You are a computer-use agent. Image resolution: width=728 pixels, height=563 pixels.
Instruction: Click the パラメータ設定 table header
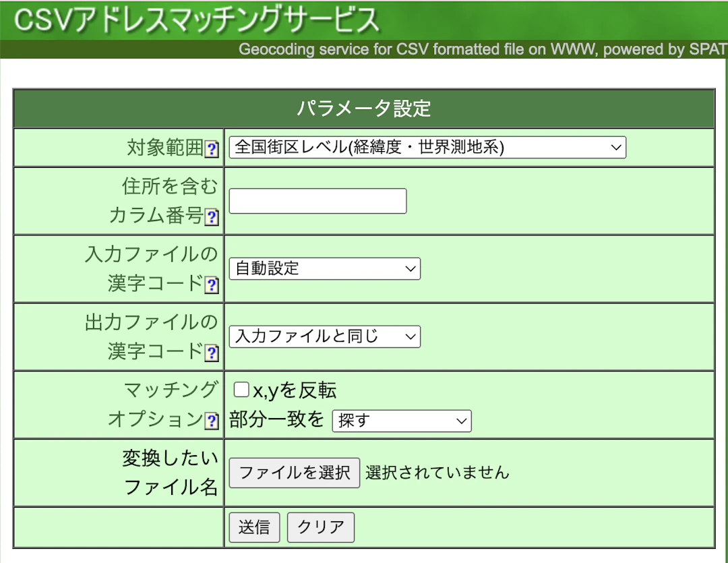point(364,109)
